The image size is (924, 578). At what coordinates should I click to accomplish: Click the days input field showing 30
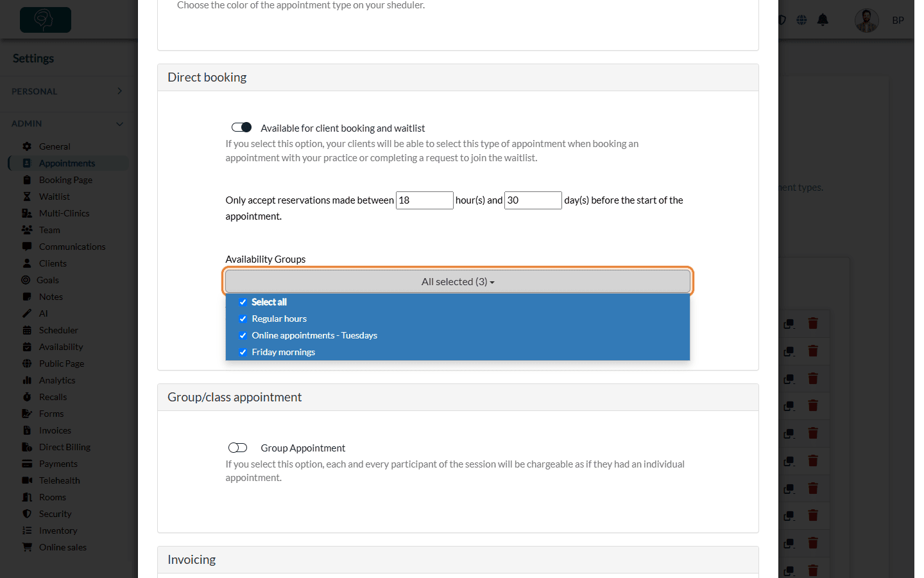click(533, 200)
